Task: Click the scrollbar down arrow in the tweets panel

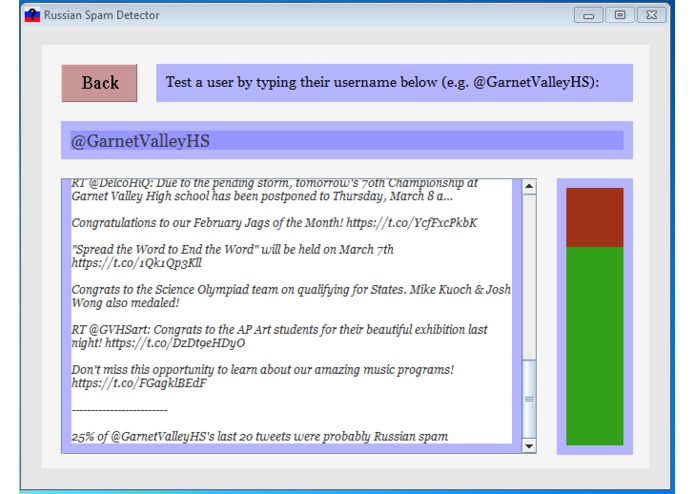Action: coord(529,446)
